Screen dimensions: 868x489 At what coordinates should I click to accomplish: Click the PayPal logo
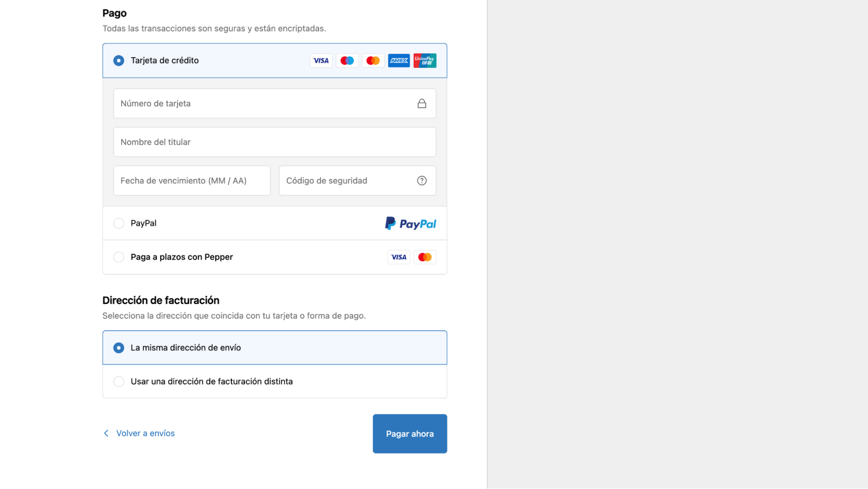(410, 224)
